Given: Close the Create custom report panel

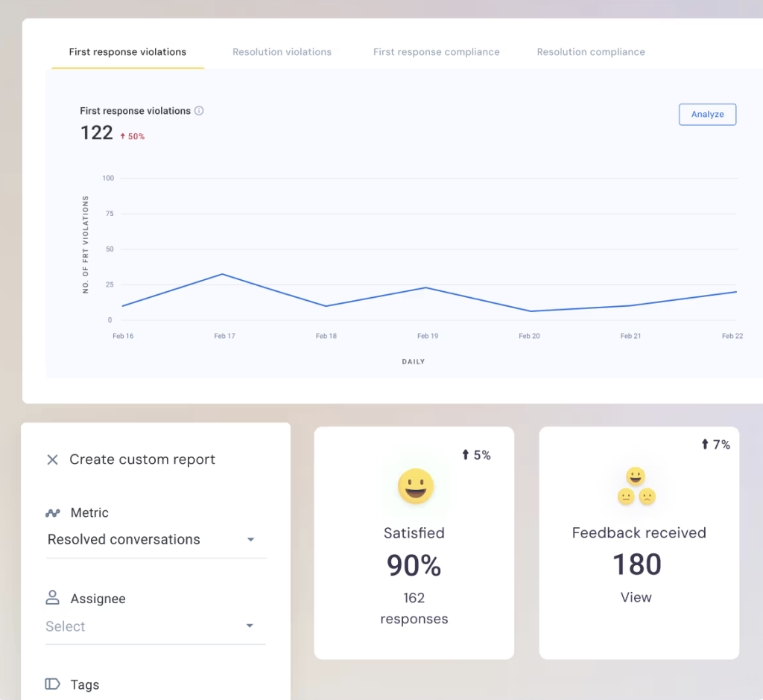Looking at the screenshot, I should coord(52,459).
